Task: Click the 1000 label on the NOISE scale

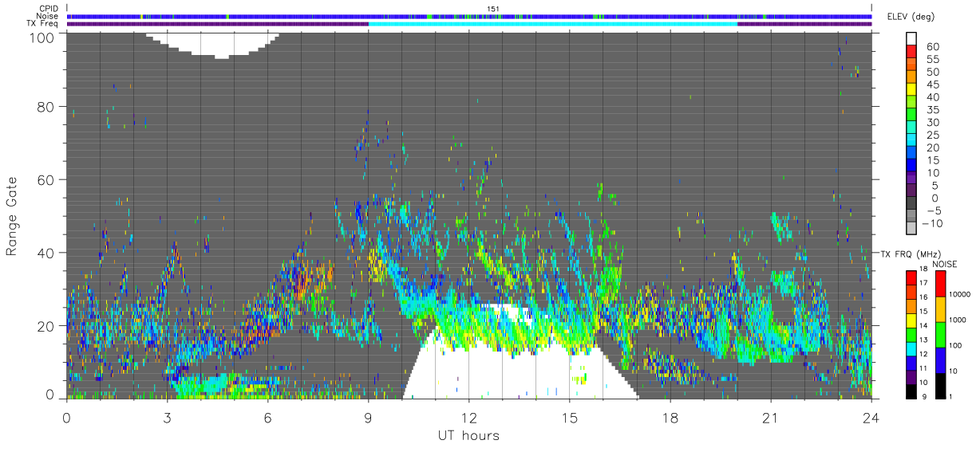Action: click(957, 320)
